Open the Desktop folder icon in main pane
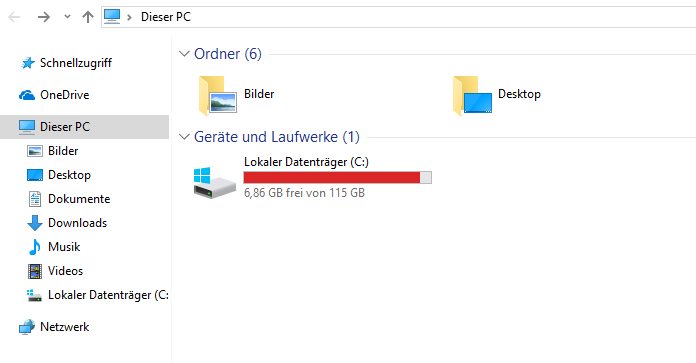Screen dimensions: 696x363 [472, 95]
